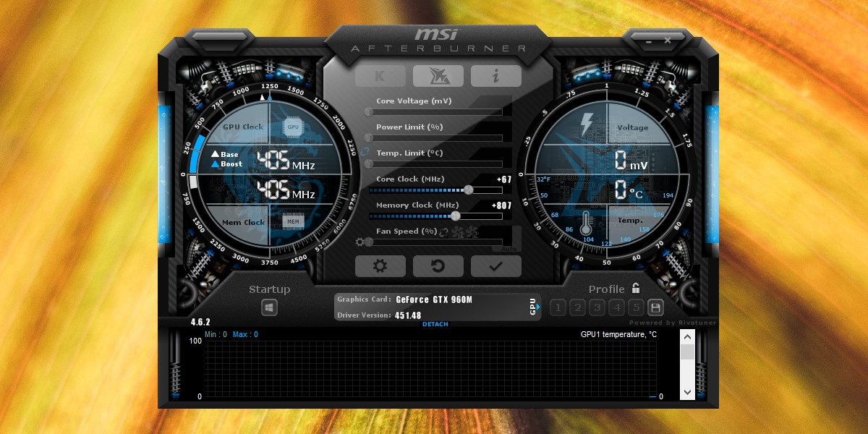Click 'Boost' legend label in GPU Clock gauge
868x434 pixels.
(x=231, y=164)
